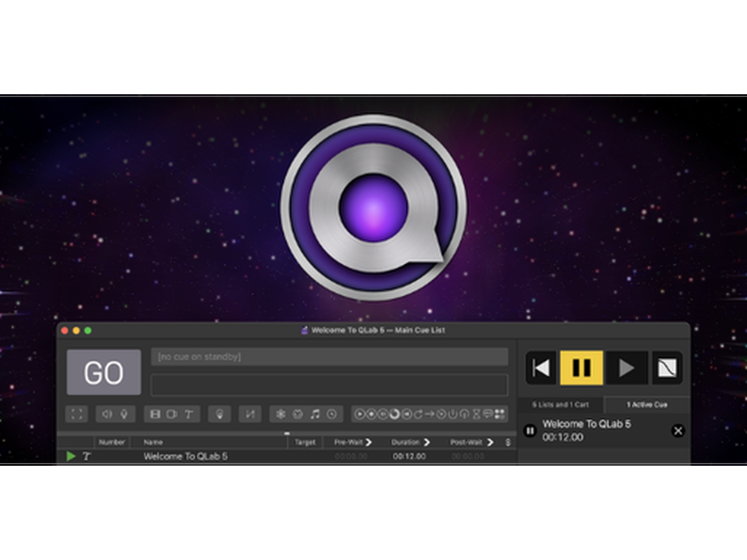747x560 pixels.
Task: Add a Light cue with bulb icon
Action: click(219, 414)
